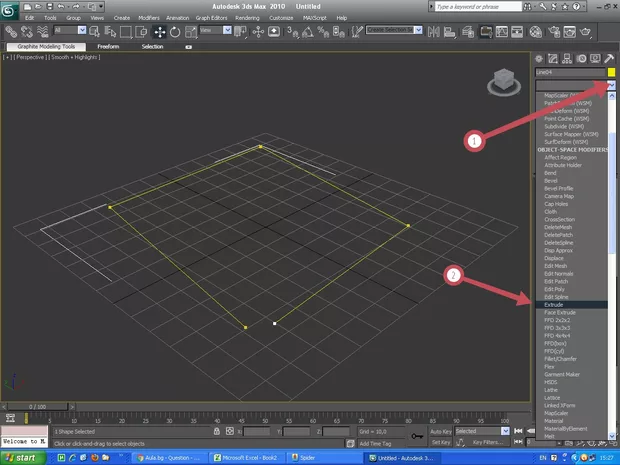Open the Create command panel tab
The height and width of the screenshot is (465, 620).
click(x=539, y=59)
